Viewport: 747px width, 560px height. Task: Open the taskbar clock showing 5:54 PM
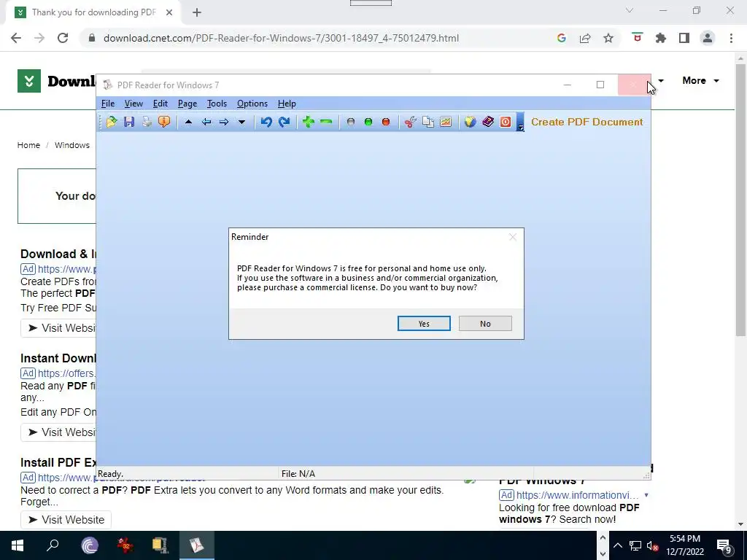click(685, 545)
